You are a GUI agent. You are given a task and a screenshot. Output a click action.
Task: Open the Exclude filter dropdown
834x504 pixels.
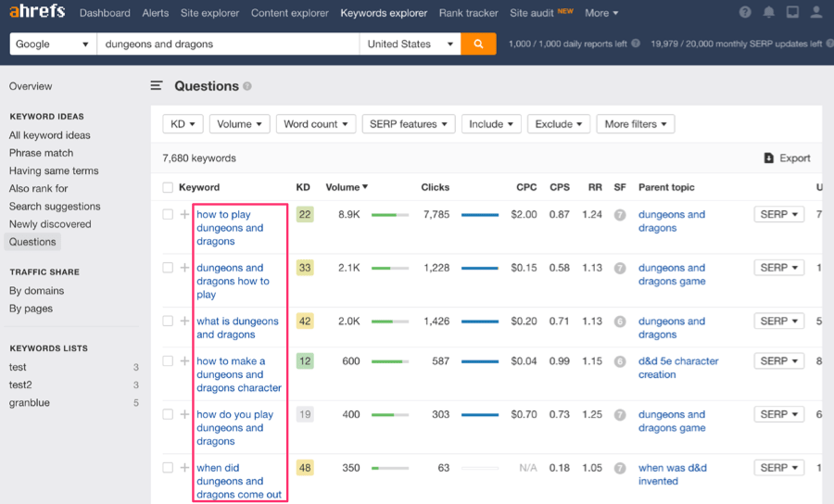559,124
